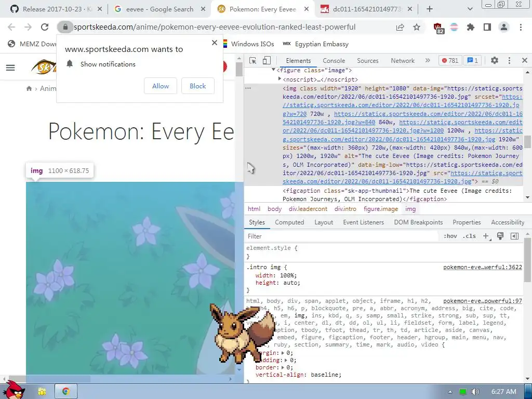Click the lock site info icon
The width and height of the screenshot is (532, 399).
point(65,27)
